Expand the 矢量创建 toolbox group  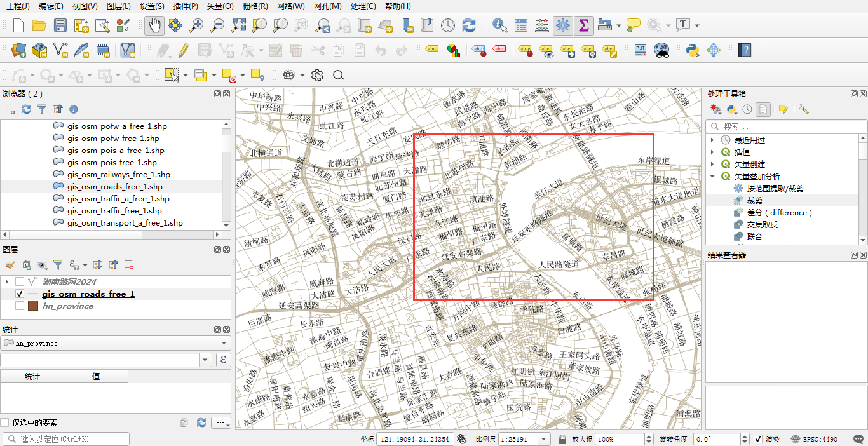(x=712, y=164)
